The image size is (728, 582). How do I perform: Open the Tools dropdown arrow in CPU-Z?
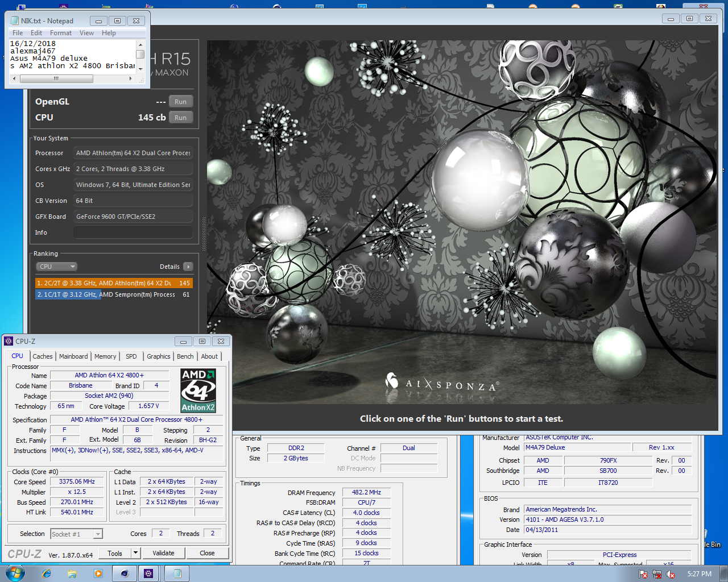pos(135,552)
